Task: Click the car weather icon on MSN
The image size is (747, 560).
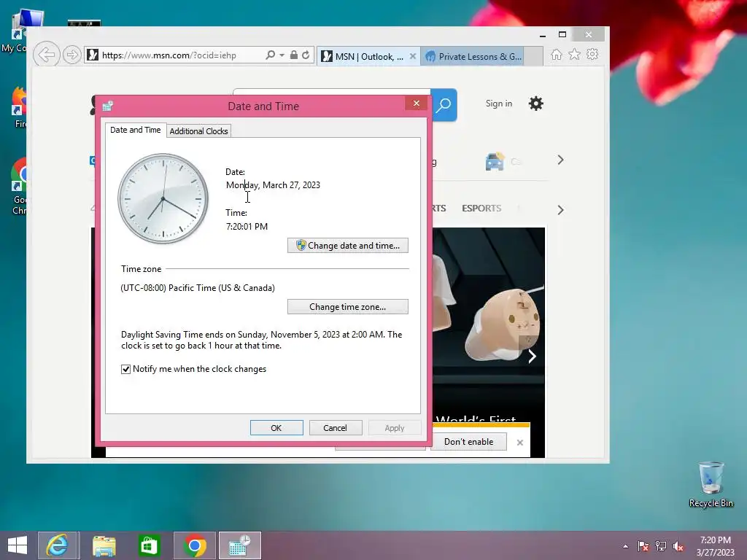Action: (495, 161)
